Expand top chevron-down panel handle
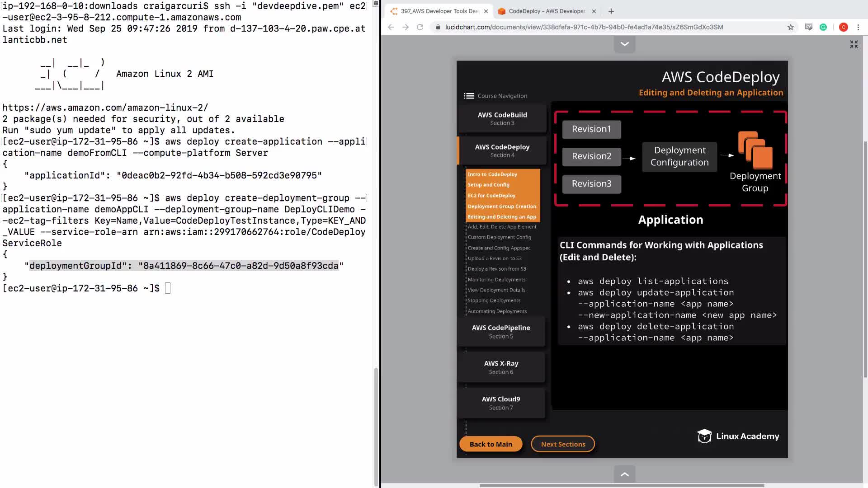The height and width of the screenshot is (488, 868). (x=624, y=44)
